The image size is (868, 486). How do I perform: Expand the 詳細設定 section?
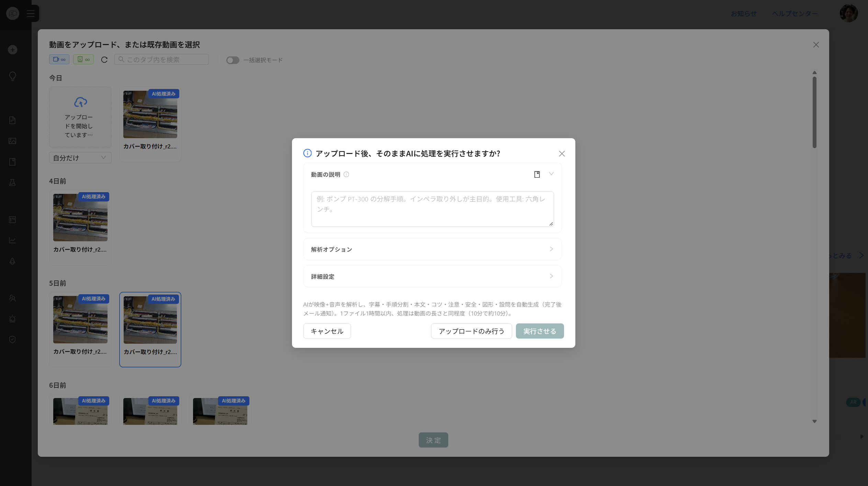pos(432,276)
